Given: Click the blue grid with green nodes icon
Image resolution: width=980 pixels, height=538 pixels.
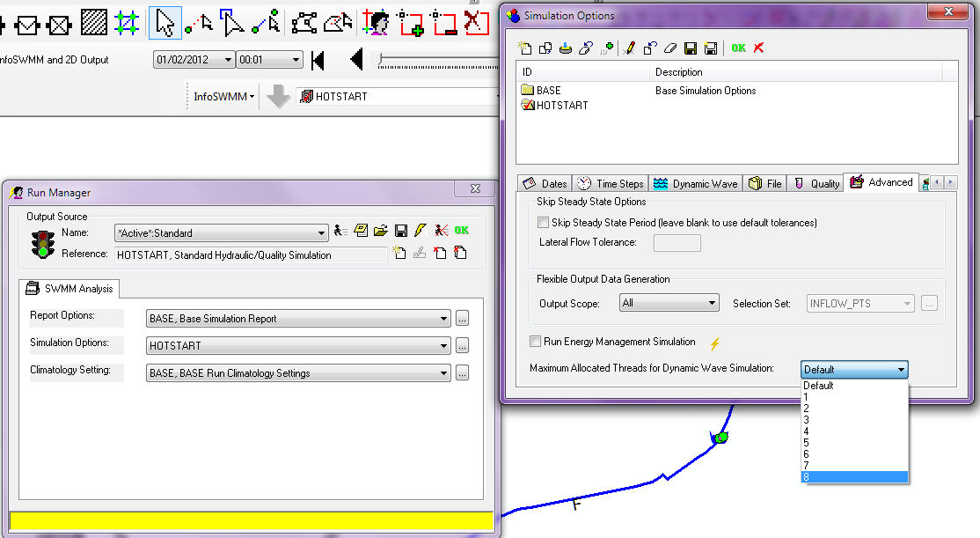Looking at the screenshot, I should 127,24.
